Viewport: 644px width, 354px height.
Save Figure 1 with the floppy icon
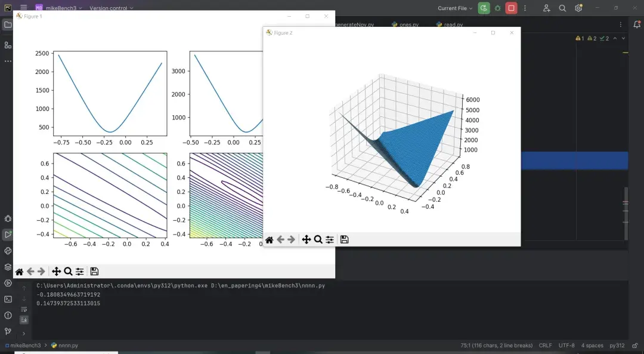[x=94, y=272]
